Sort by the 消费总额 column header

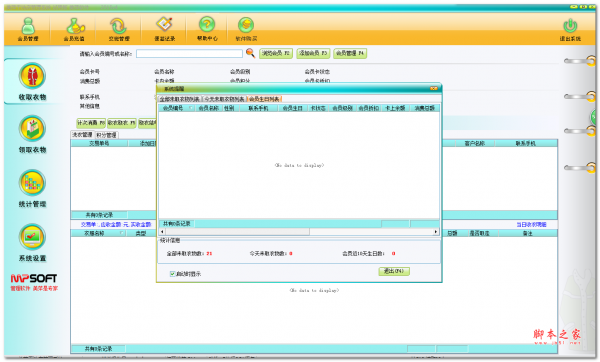point(424,108)
